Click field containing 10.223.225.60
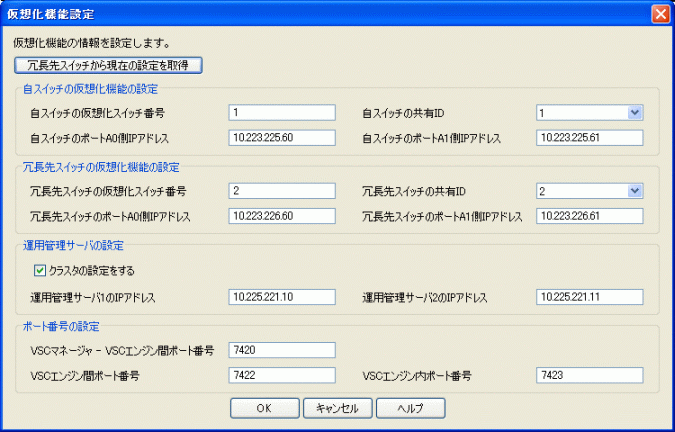The image size is (675, 432). [x=282, y=138]
